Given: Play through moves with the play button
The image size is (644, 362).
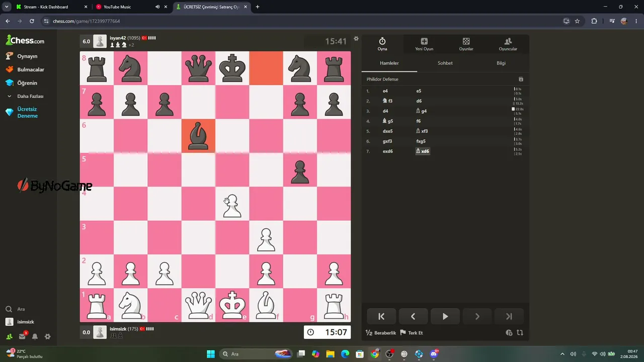Looking at the screenshot, I should pyautogui.click(x=445, y=316).
